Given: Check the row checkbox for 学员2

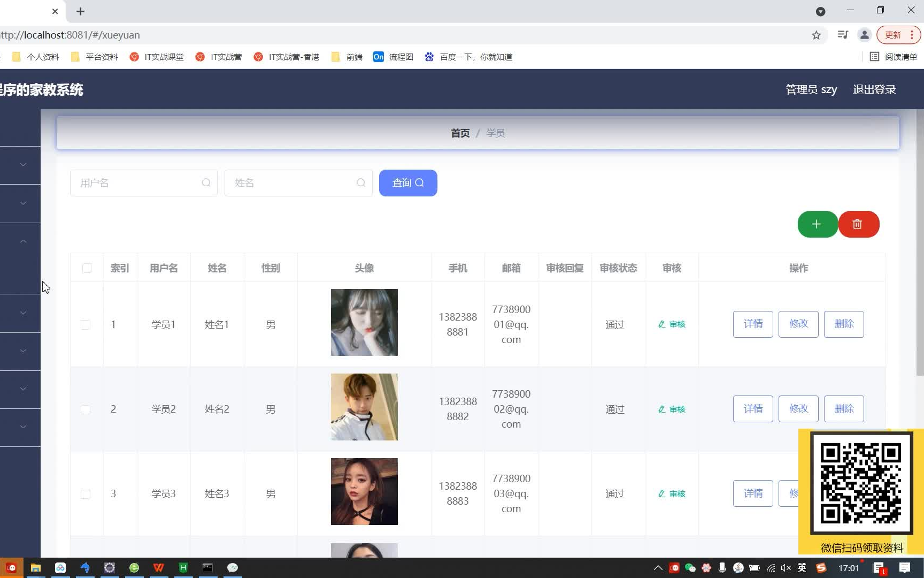Looking at the screenshot, I should 86,409.
